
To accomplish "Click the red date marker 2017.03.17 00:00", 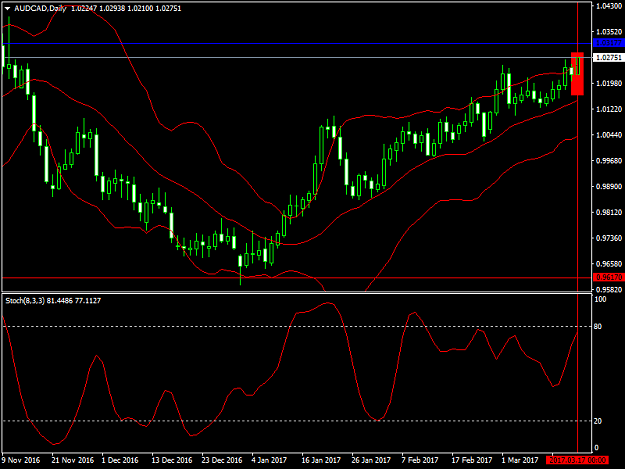I will (x=578, y=460).
